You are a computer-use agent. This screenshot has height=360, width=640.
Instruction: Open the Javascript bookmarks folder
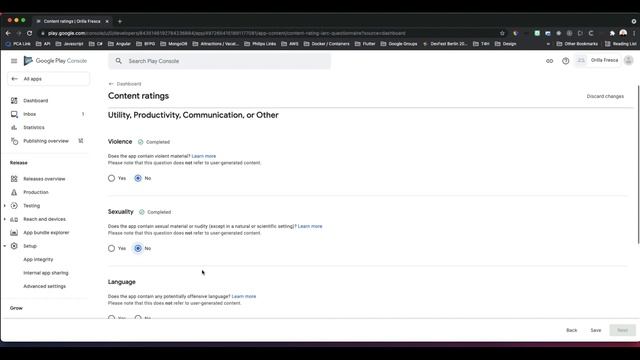point(69,44)
